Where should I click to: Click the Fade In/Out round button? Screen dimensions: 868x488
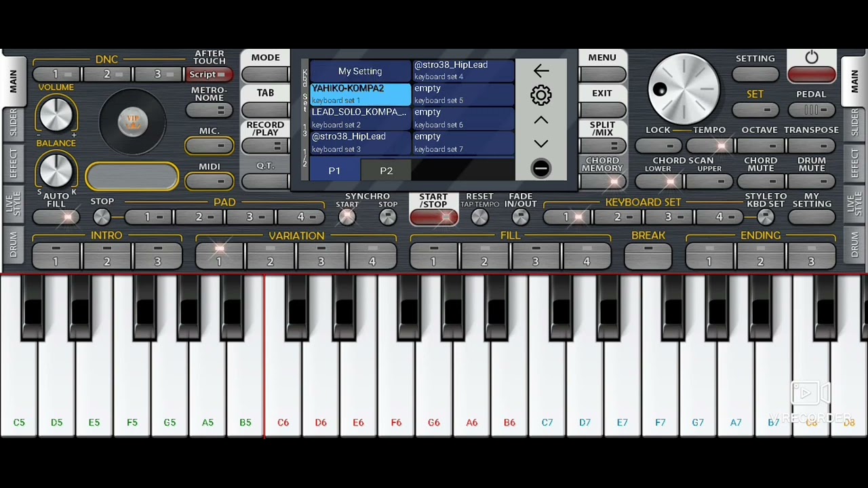coord(520,217)
